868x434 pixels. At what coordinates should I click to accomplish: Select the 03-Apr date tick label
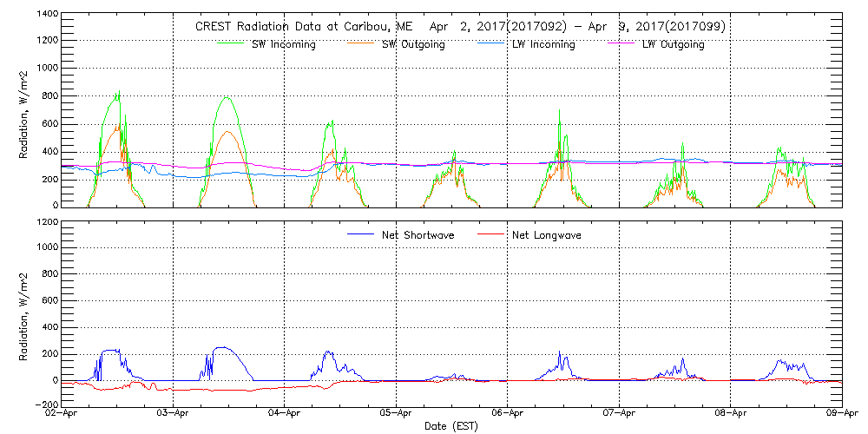[174, 414]
